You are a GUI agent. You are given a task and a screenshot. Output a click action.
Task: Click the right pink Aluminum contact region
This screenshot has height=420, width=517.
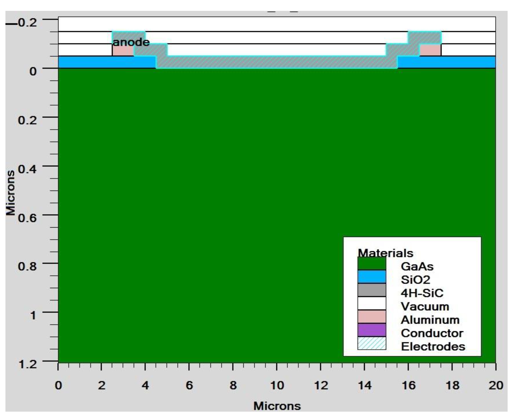430,50
